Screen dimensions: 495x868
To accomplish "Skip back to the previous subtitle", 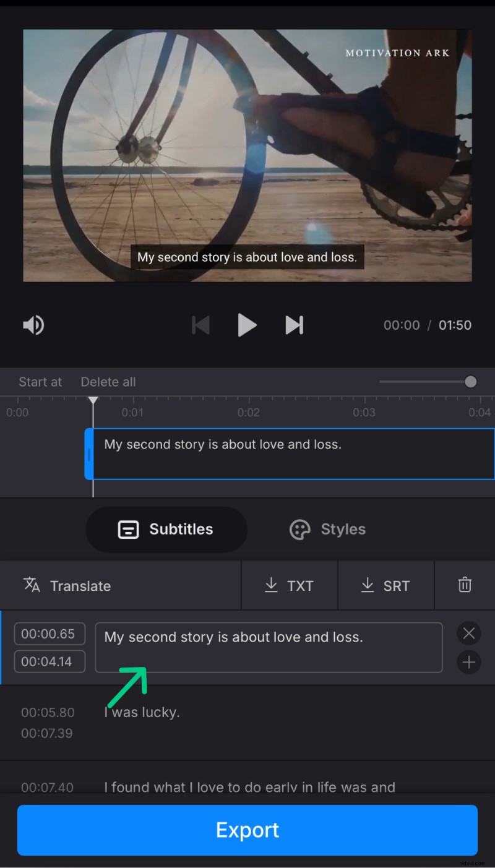I will pyautogui.click(x=200, y=325).
